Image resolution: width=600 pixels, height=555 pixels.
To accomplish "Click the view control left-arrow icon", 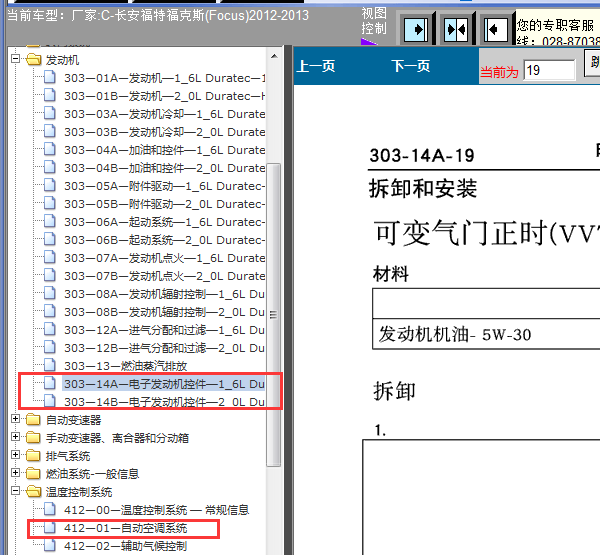I will pos(496,29).
